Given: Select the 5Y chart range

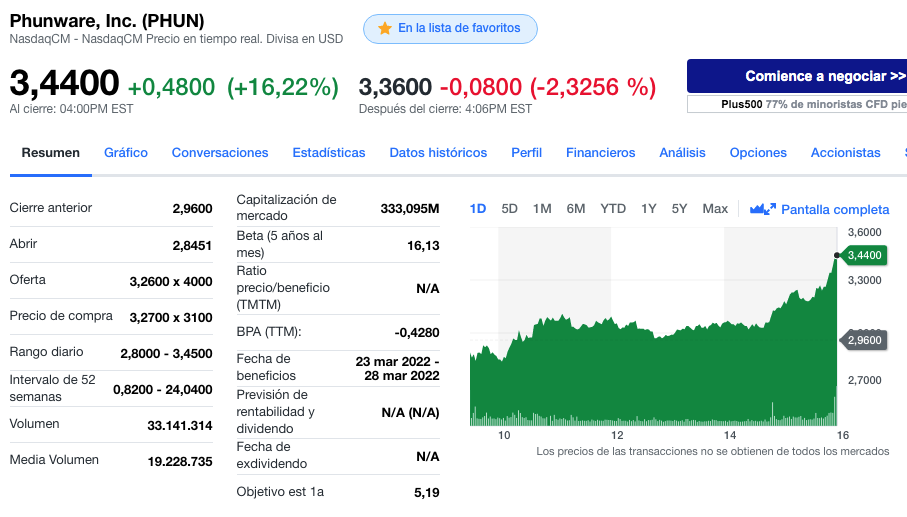Looking at the screenshot, I should click(x=679, y=209).
